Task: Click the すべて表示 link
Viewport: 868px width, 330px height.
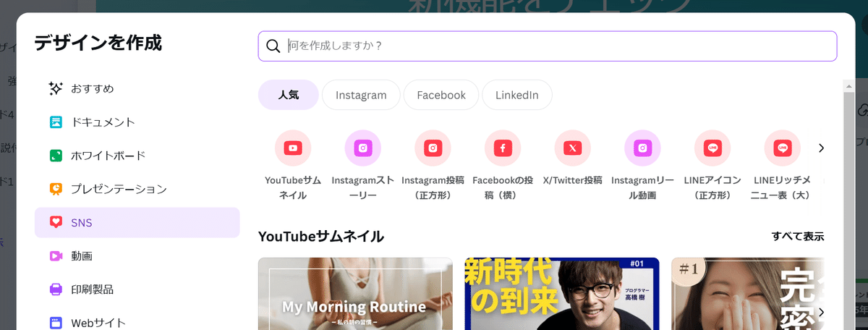Action: (x=797, y=236)
